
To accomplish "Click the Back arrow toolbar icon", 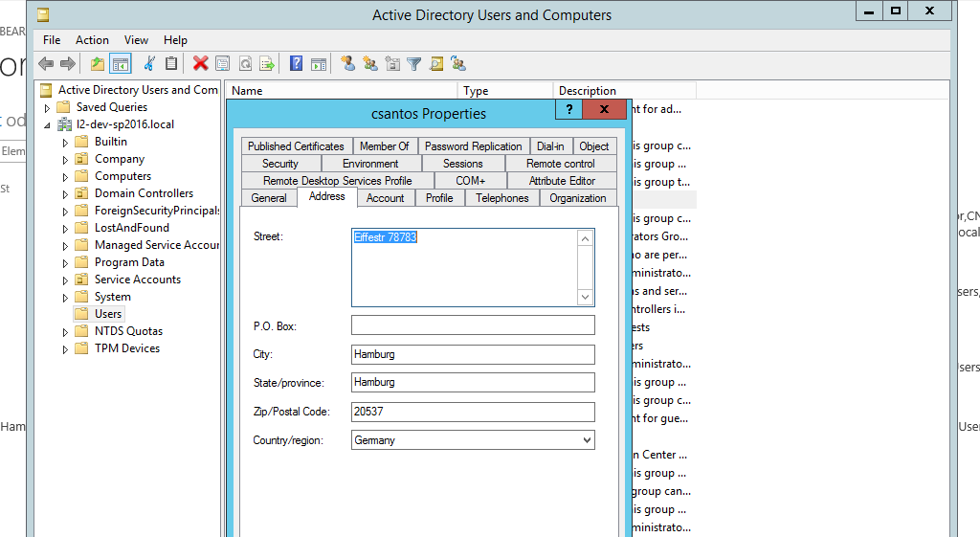I will [x=45, y=64].
